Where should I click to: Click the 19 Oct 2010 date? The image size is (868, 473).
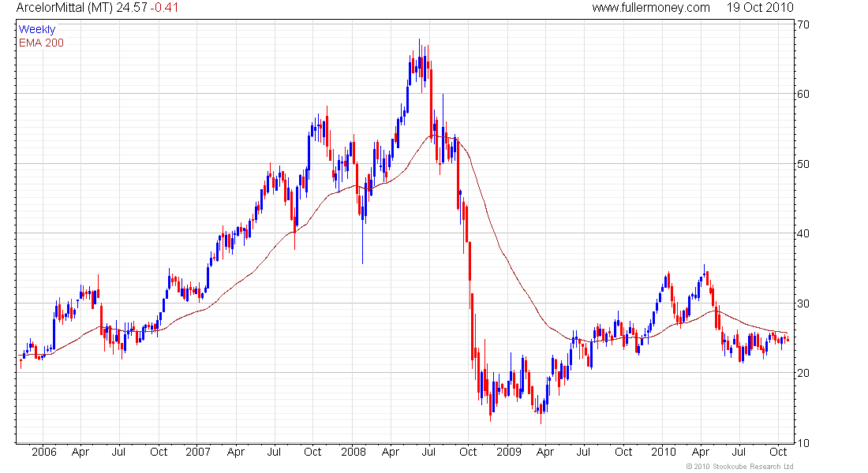tap(760, 8)
